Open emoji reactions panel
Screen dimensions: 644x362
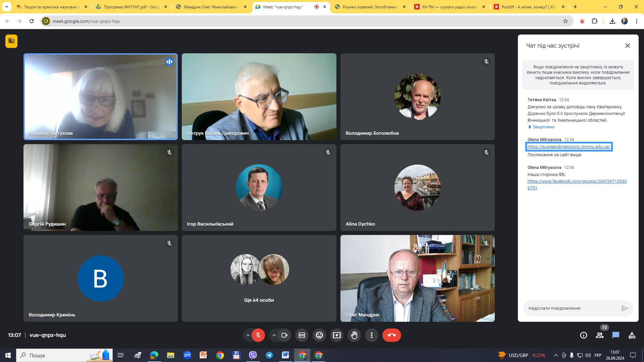[x=319, y=335]
